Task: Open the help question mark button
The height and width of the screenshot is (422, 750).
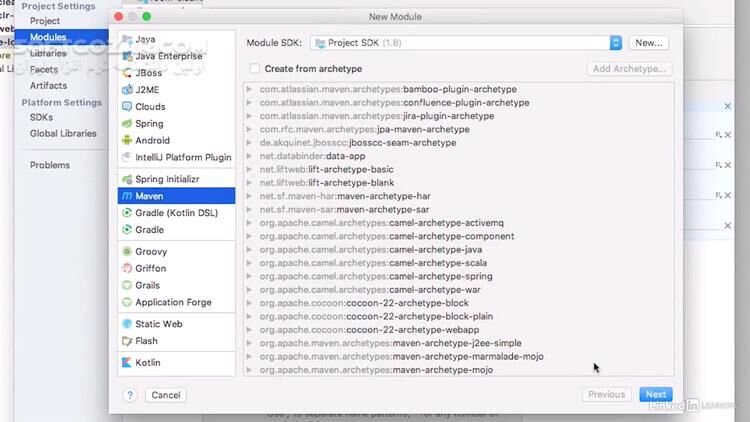Action: [x=129, y=395]
